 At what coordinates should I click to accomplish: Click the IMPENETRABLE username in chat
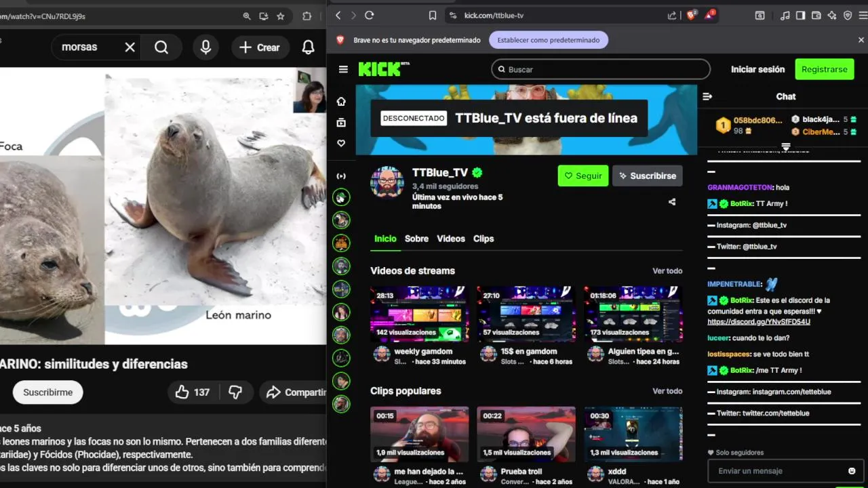click(x=734, y=284)
